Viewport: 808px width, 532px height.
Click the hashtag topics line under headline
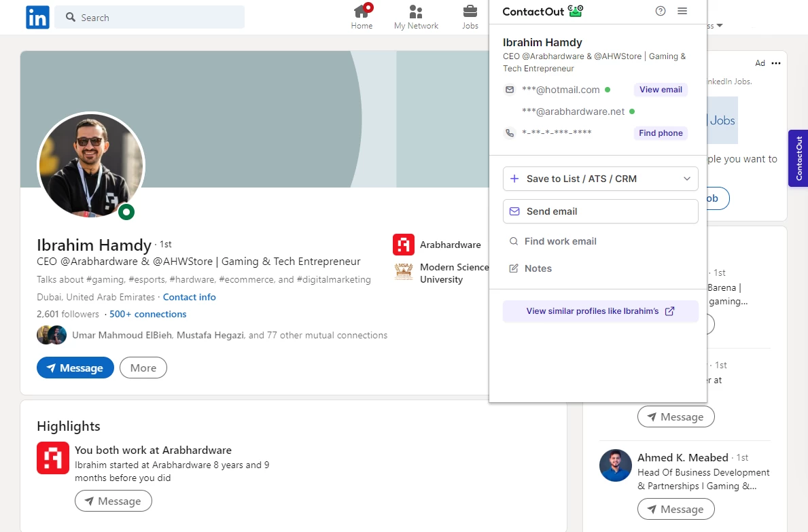tap(204, 280)
